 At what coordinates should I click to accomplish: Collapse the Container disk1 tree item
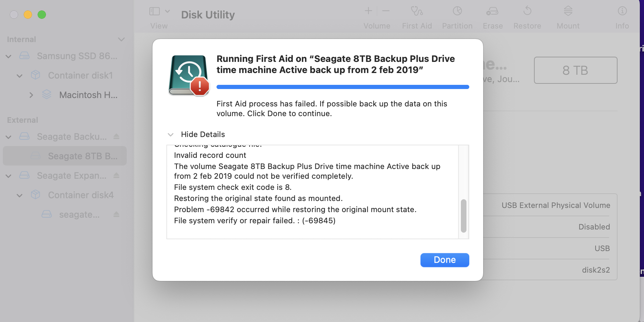(x=20, y=76)
